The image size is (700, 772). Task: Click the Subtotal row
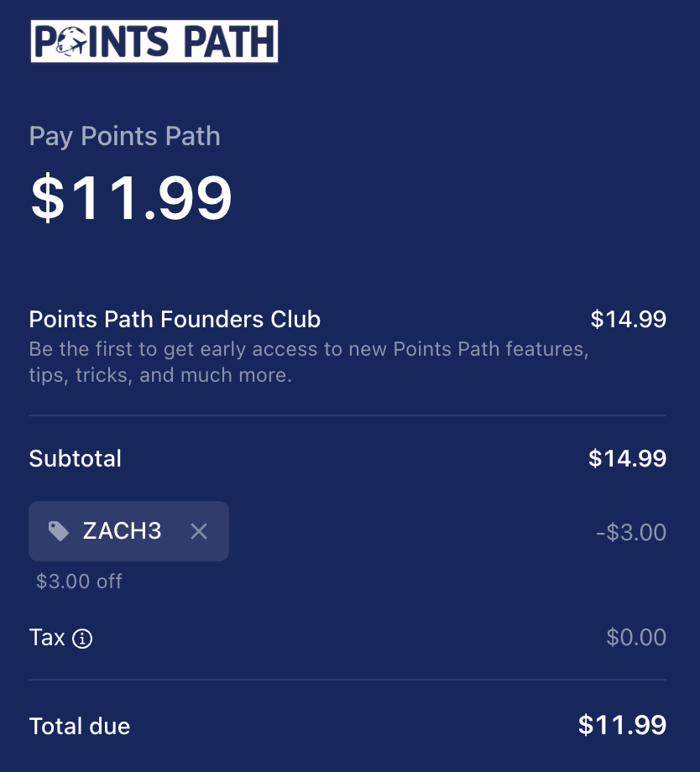(x=76, y=458)
